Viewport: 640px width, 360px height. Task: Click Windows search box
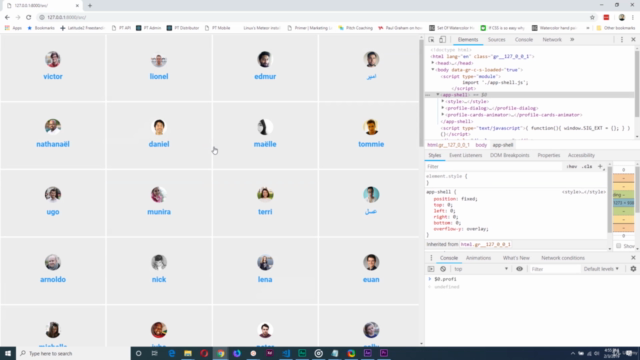click(x=73, y=353)
